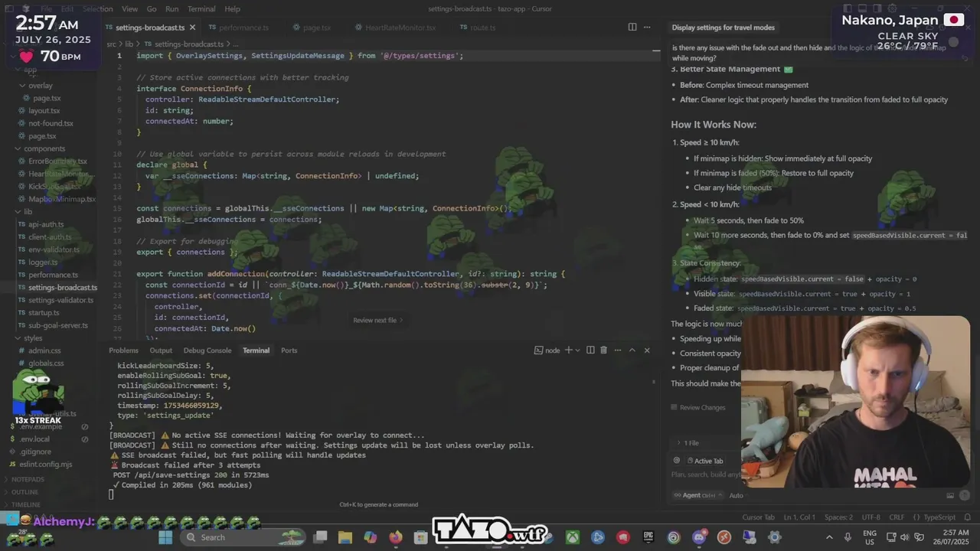Maximize the terminal panel with chevron up
Screen dimensions: 980x551
tap(632, 350)
